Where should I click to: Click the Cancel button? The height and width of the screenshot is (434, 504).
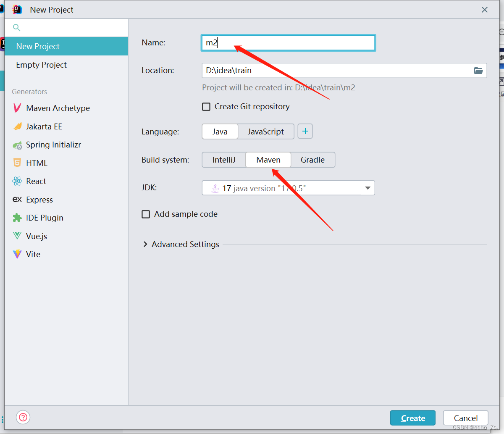(466, 418)
